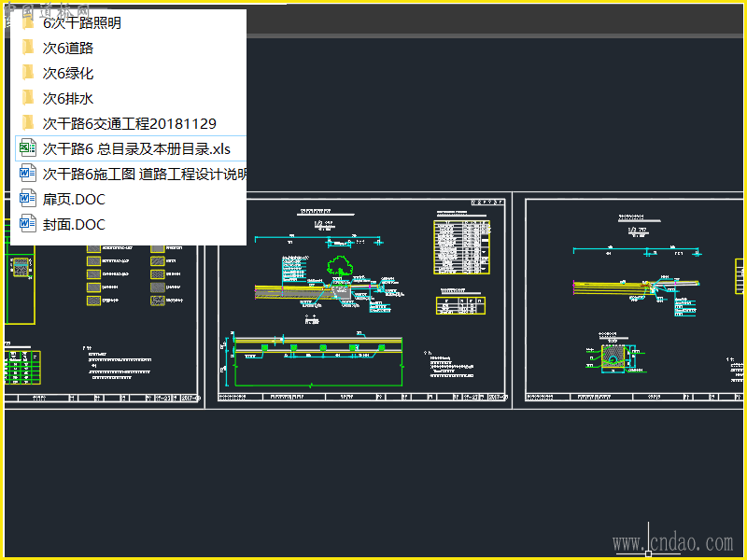Click the Word icon of 封面.DOC
The image size is (747, 560).
28,224
